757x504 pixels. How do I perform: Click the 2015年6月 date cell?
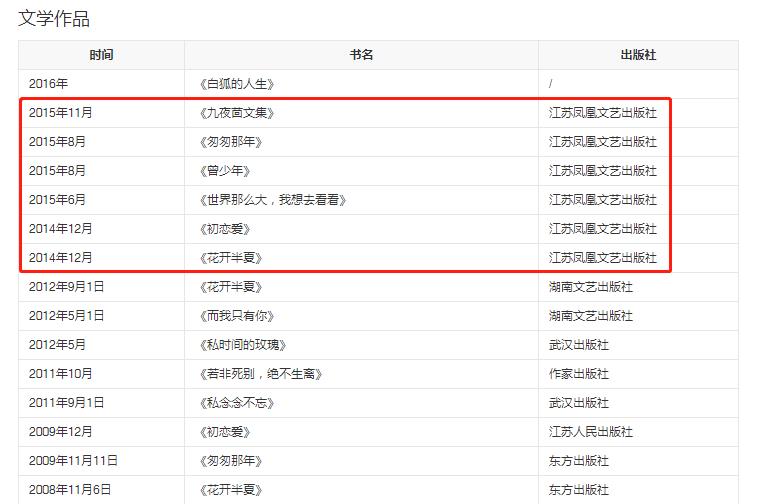[x=57, y=200]
